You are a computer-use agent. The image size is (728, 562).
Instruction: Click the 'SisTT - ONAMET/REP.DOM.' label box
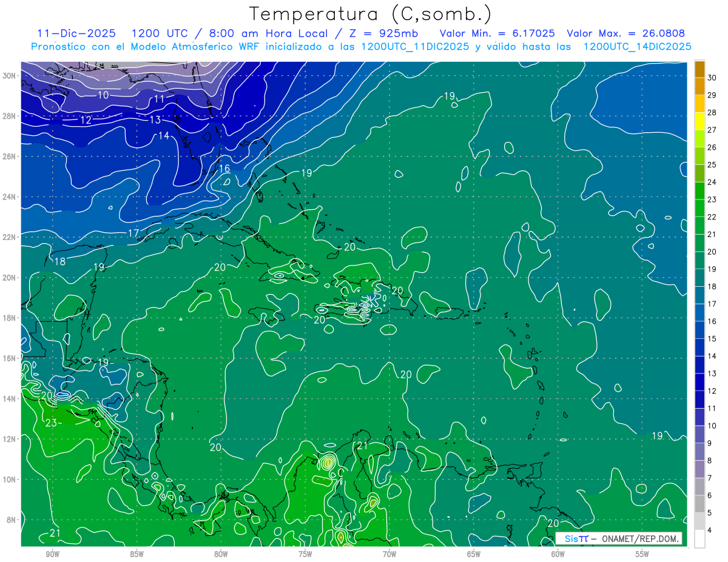619,538
